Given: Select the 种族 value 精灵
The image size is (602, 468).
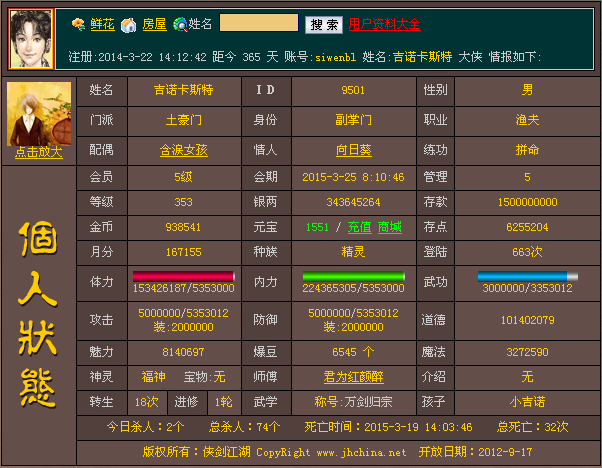Looking at the screenshot, I should tap(354, 252).
